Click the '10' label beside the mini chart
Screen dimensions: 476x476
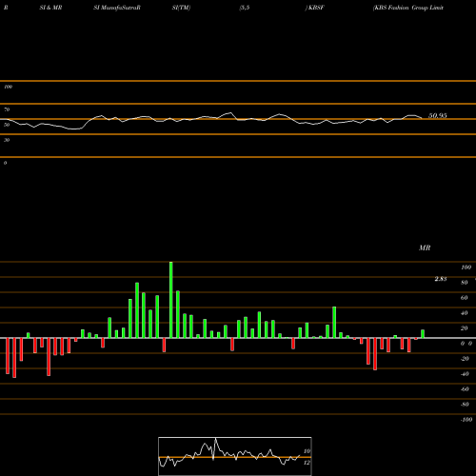(x=307, y=451)
